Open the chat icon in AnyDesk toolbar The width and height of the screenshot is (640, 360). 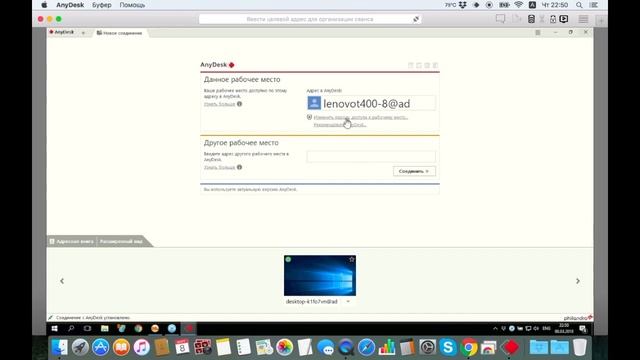pyautogui.click(x=500, y=19)
